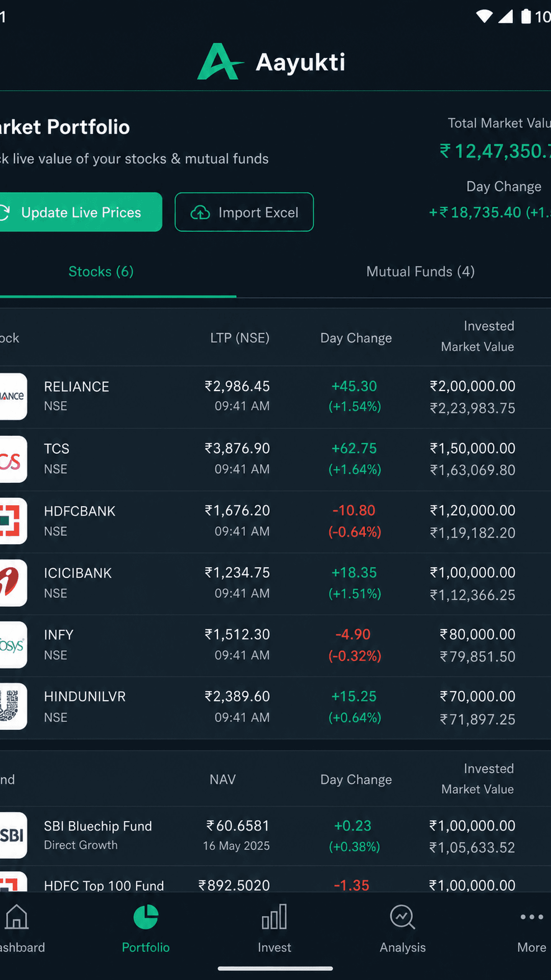Open the HINDUNILVR stock name

pyautogui.click(x=85, y=697)
